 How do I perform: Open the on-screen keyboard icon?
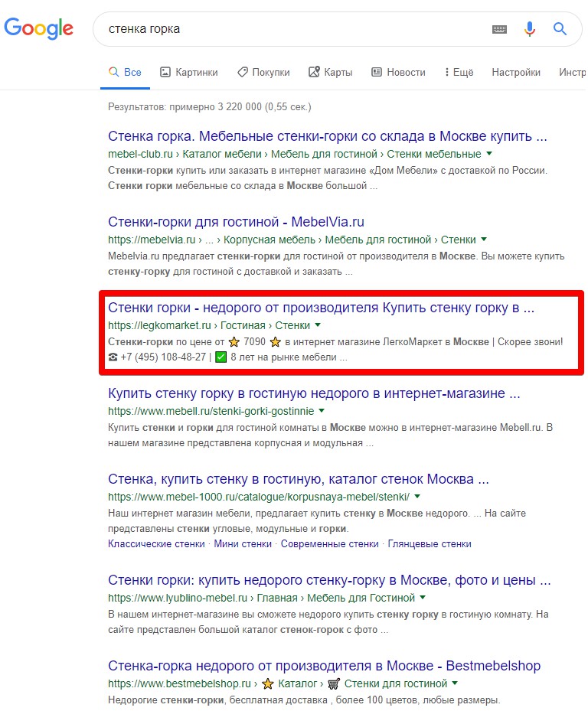(499, 29)
